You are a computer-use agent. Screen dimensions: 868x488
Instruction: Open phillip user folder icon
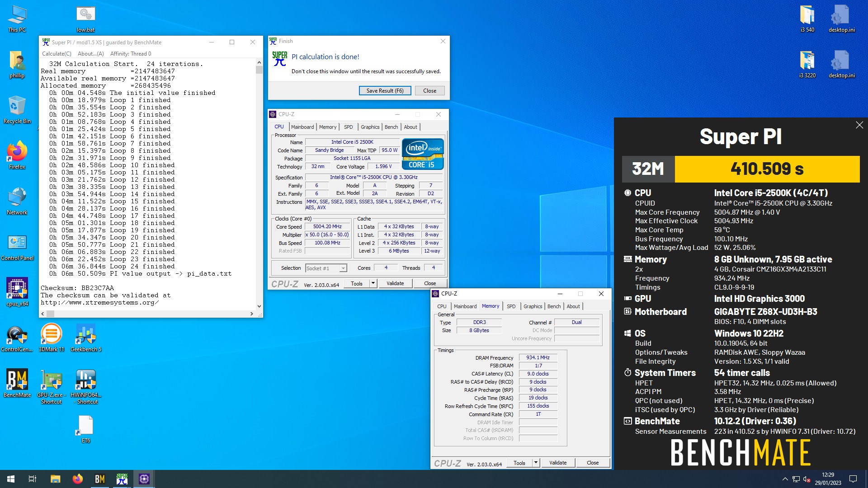[x=17, y=64]
